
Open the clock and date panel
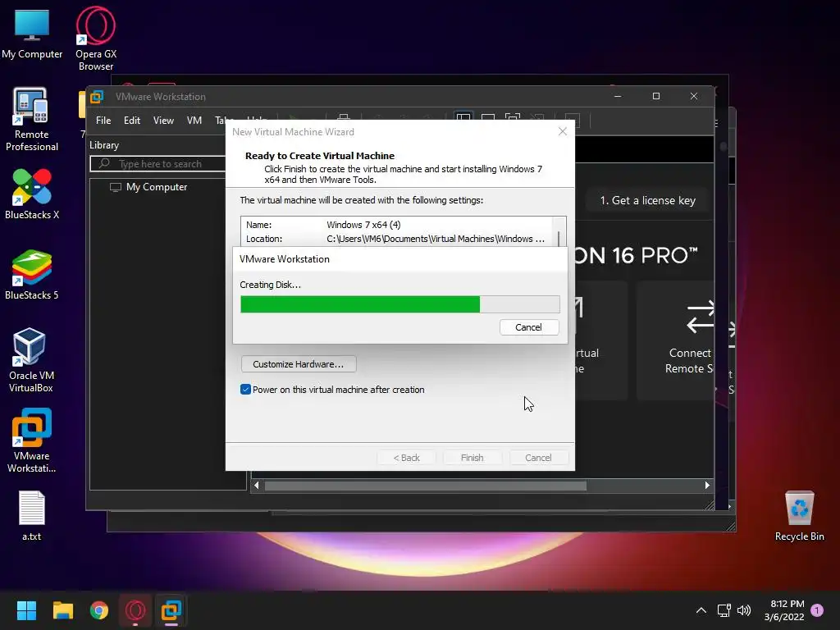click(785, 610)
